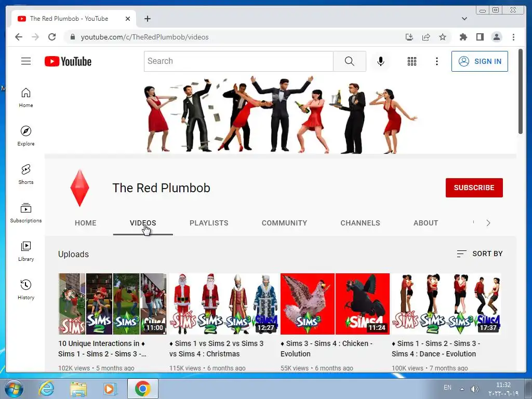
Task: Open the Chrome profile avatar
Action: [496, 37]
